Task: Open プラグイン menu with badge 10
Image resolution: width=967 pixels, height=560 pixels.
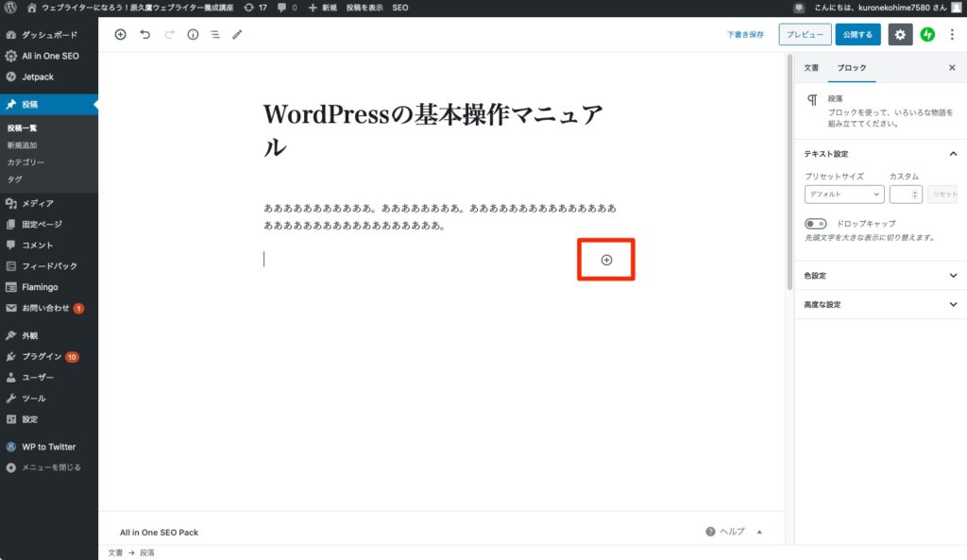Action: (49, 356)
